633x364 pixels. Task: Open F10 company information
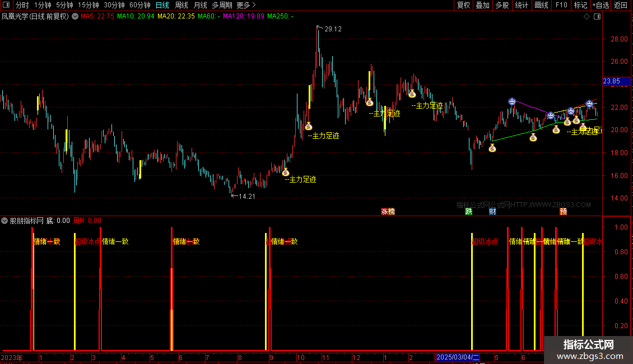point(561,5)
